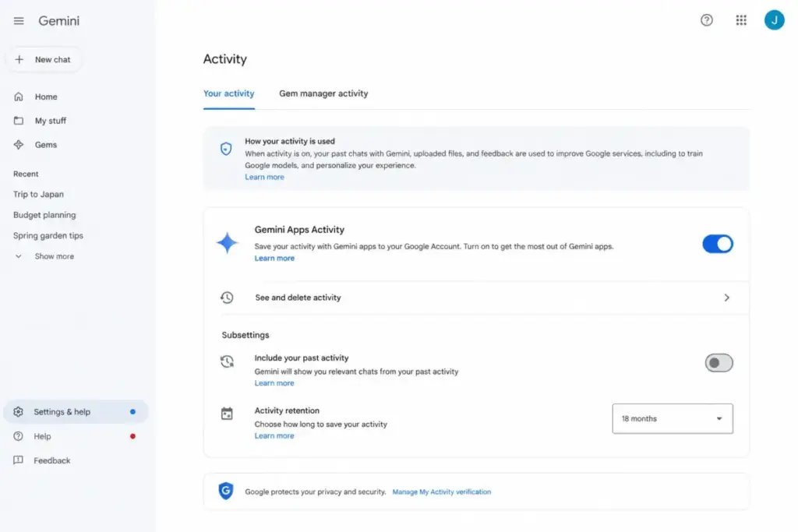The image size is (798, 532).
Task: Open the Spring garden tips chat
Action: click(x=48, y=235)
